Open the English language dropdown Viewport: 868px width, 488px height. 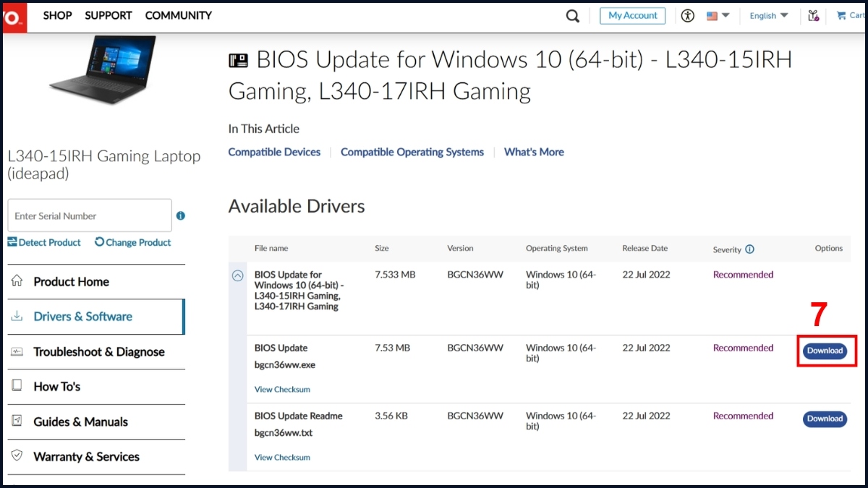[768, 16]
